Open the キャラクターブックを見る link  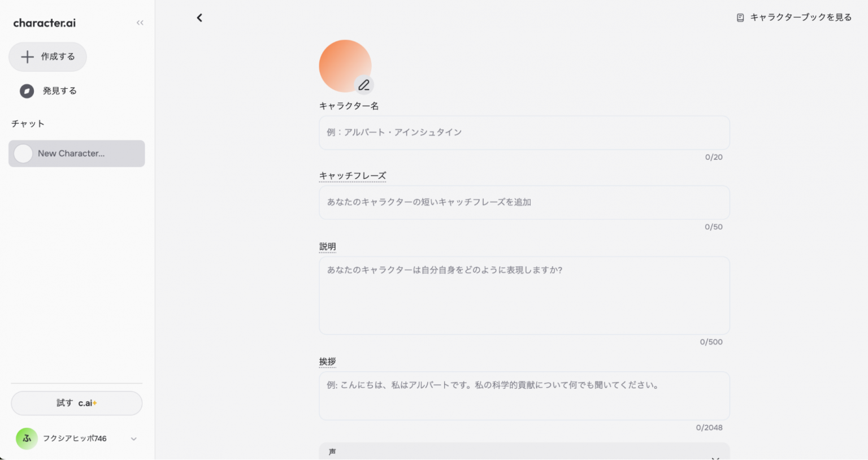point(794,18)
